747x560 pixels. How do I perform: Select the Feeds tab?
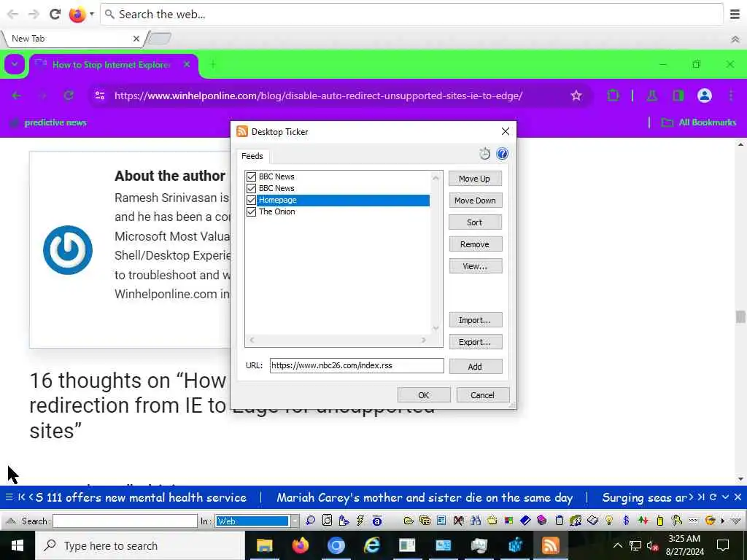pos(252,156)
